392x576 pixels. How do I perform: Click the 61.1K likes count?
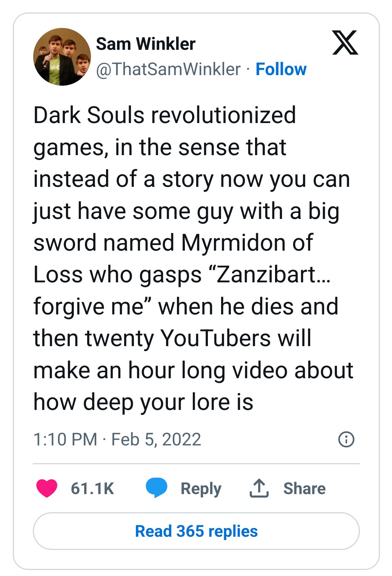click(92, 488)
